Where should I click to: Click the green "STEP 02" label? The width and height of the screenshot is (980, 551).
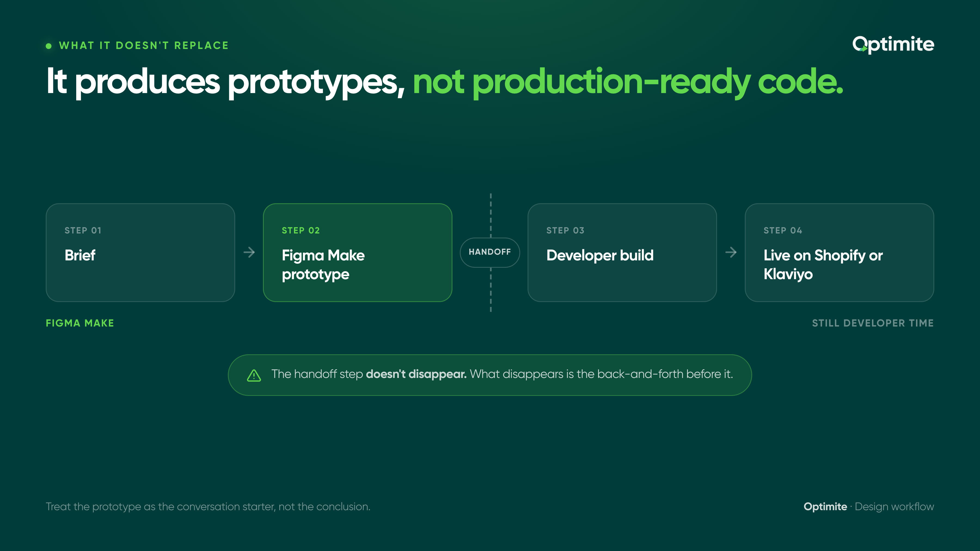(301, 230)
